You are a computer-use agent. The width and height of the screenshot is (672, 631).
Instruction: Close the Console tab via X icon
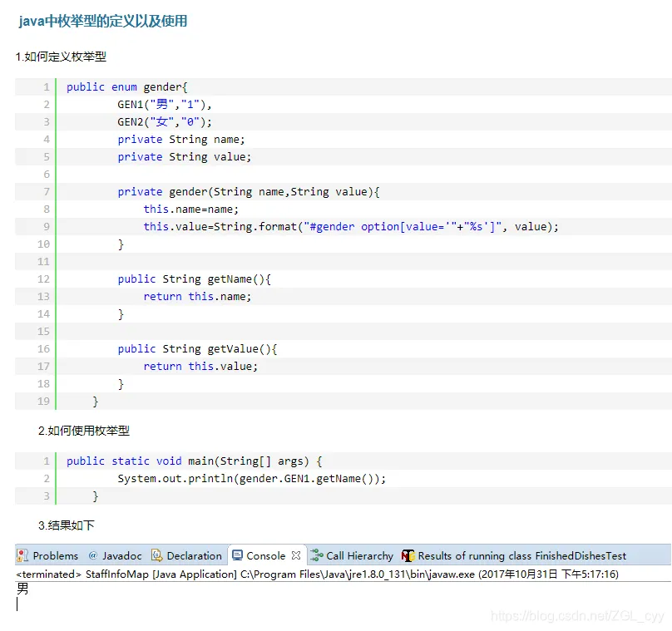coord(296,555)
